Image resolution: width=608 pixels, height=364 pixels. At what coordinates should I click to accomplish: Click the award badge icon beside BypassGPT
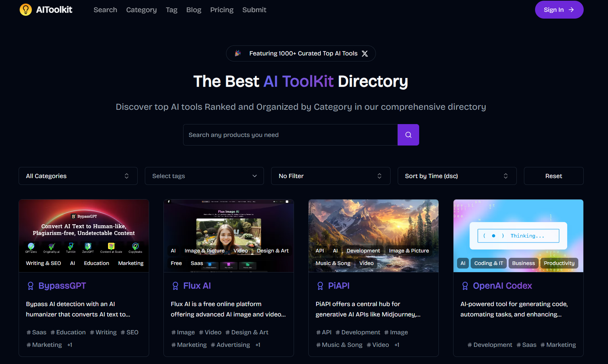pyautogui.click(x=30, y=286)
